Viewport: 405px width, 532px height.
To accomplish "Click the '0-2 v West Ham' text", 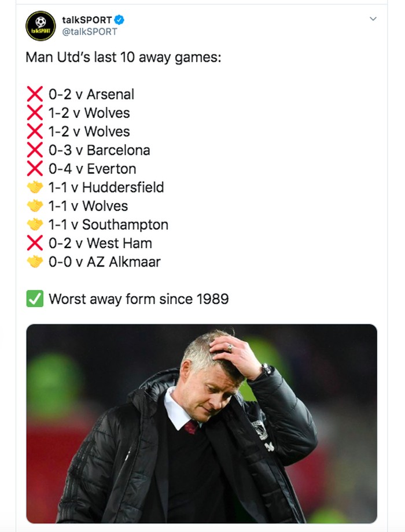I will [100, 243].
